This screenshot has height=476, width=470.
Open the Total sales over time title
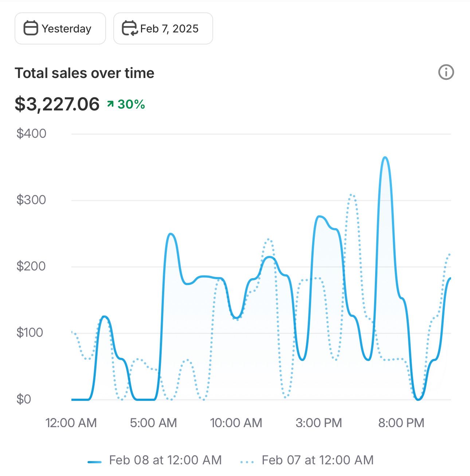pos(85,73)
